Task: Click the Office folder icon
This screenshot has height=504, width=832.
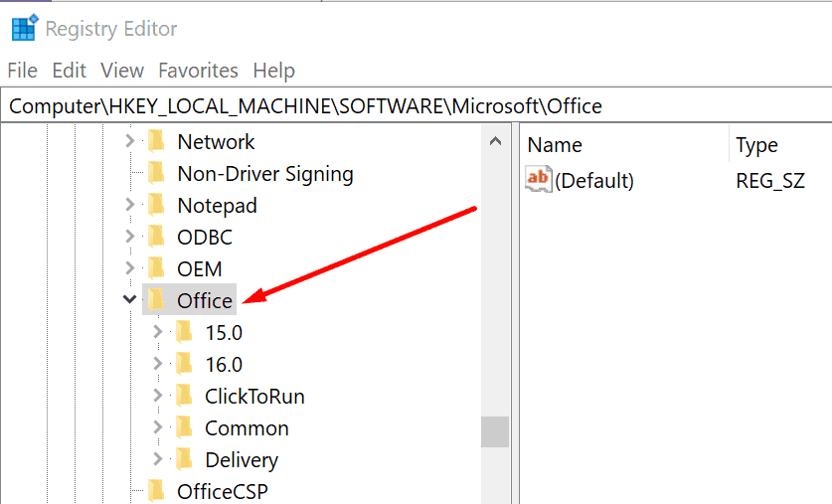Action: coord(156,300)
